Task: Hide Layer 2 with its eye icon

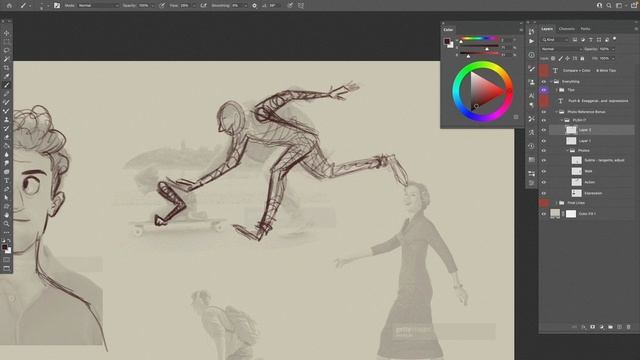Action: pyautogui.click(x=544, y=130)
